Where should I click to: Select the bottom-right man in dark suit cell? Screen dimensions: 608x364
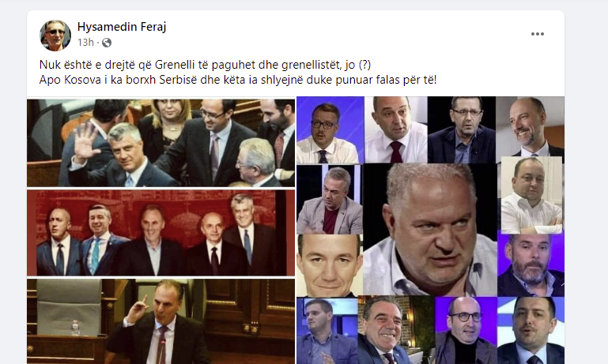(x=531, y=331)
